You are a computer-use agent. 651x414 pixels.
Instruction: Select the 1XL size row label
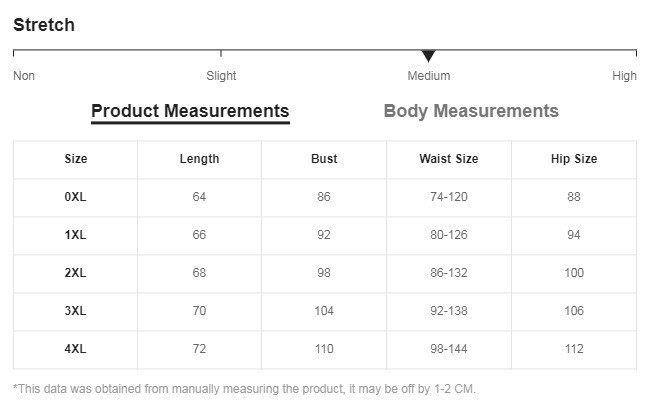pos(76,235)
